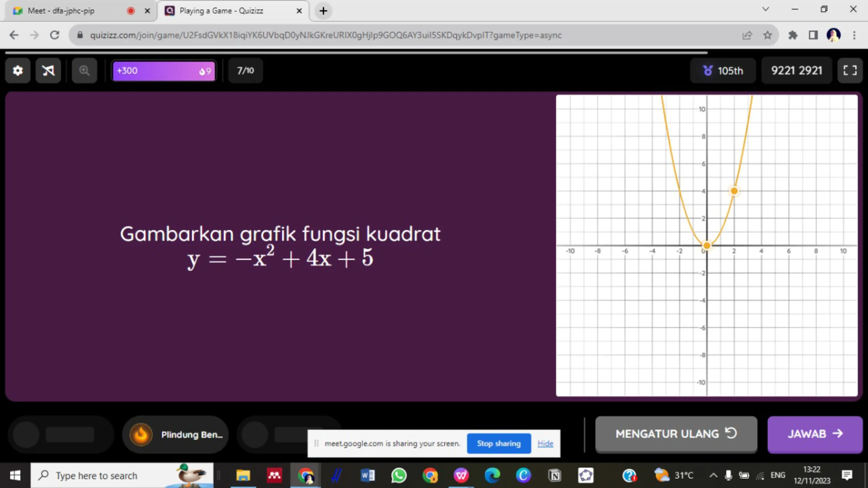Image resolution: width=868 pixels, height=488 pixels.
Task: Click the orange vertex point at origin
Action: click(707, 246)
